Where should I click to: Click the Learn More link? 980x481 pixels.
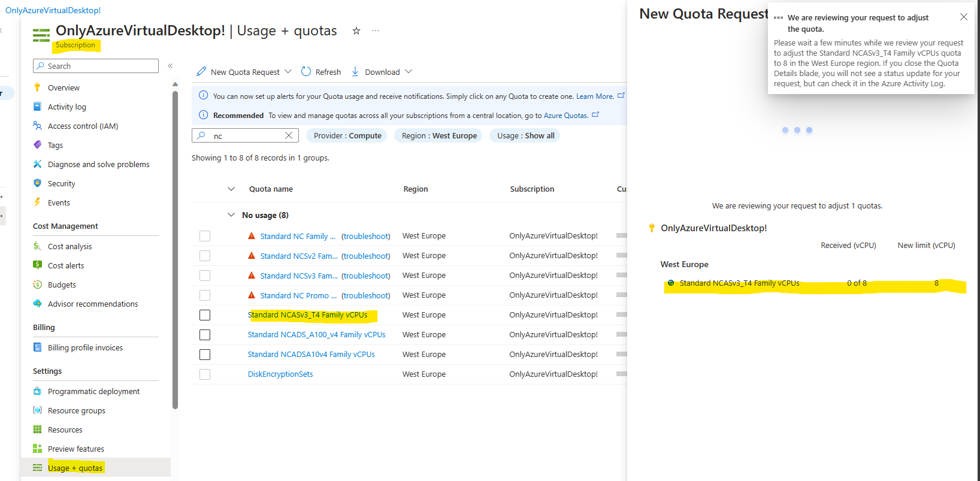595,96
